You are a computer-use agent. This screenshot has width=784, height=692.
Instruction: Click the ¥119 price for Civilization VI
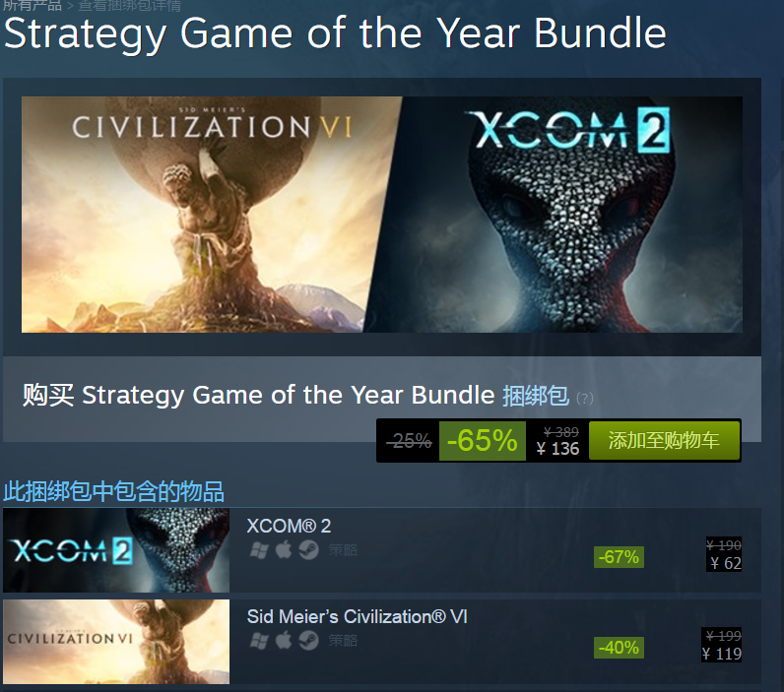(x=722, y=654)
